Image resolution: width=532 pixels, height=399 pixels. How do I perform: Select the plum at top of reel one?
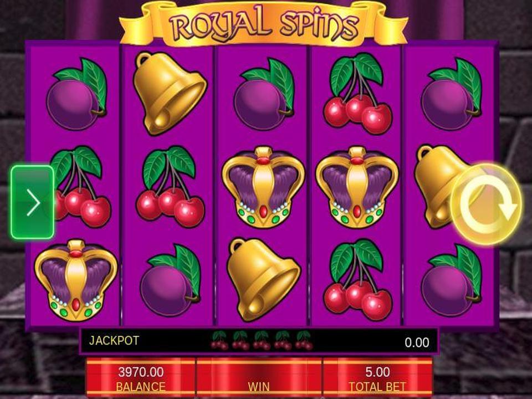[x=76, y=94]
